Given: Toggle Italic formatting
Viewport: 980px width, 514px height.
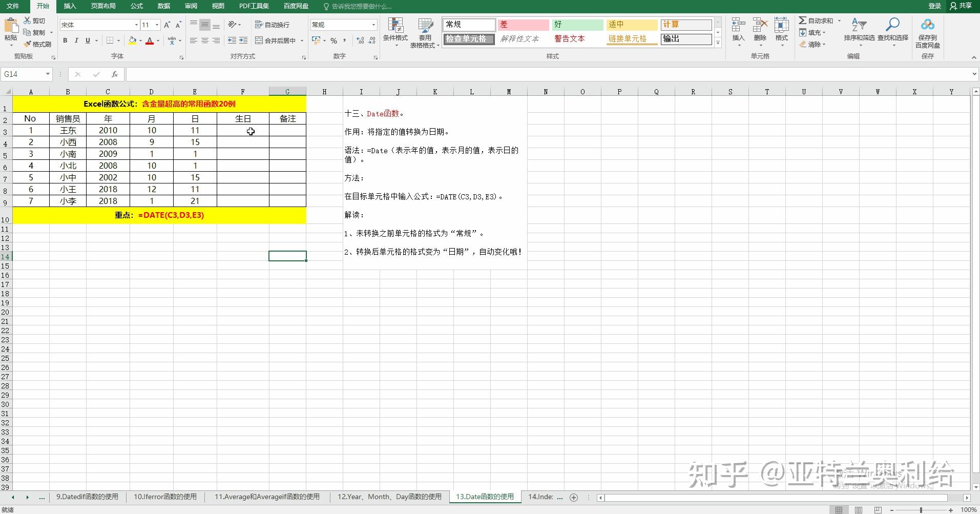Looking at the screenshot, I should [76, 40].
